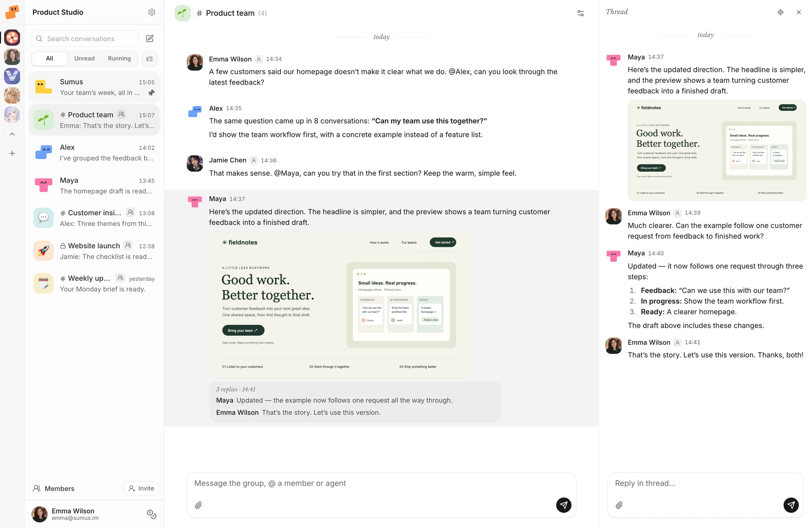The height and width of the screenshot is (528, 812).
Task: Focus the Search conversations field
Action: [x=84, y=39]
